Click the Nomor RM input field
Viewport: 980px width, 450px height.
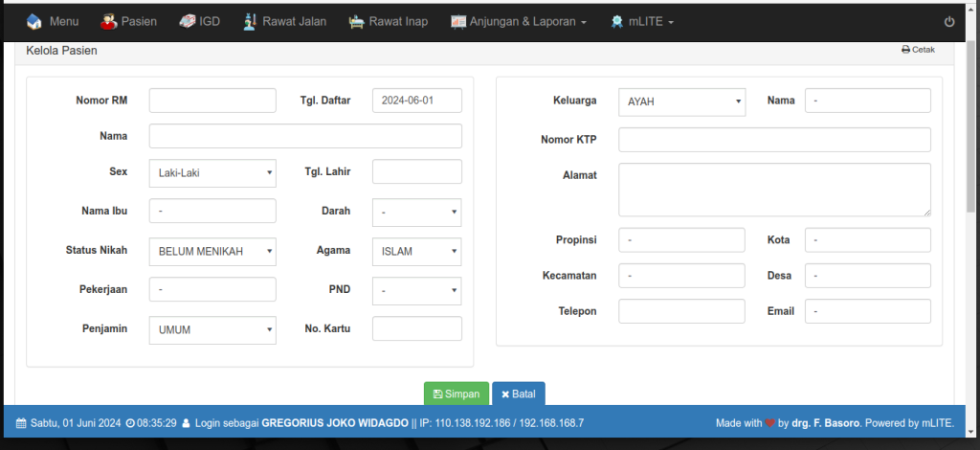(x=212, y=101)
